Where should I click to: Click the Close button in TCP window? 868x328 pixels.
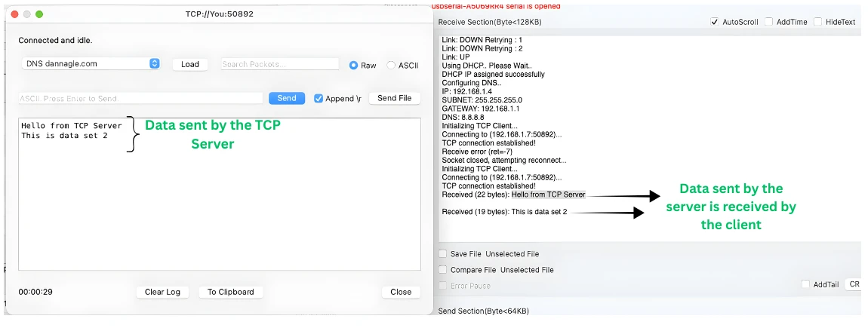(x=401, y=292)
